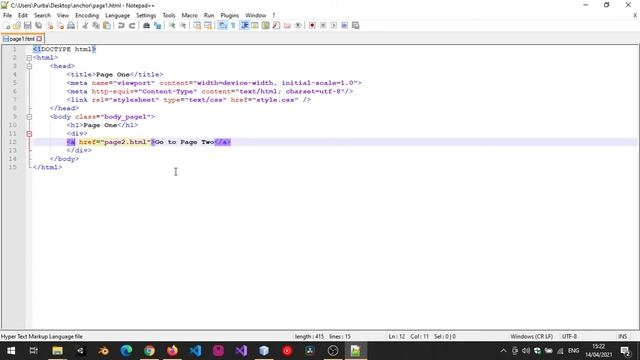Open the Encoding menu
Image resolution: width=640 pixels, height=360 pixels.
click(x=87, y=16)
